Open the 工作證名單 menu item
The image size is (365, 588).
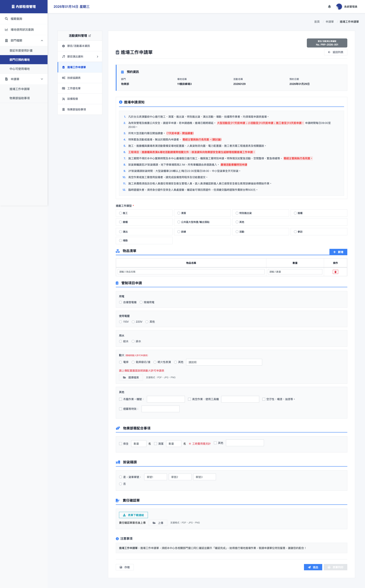[74, 89]
